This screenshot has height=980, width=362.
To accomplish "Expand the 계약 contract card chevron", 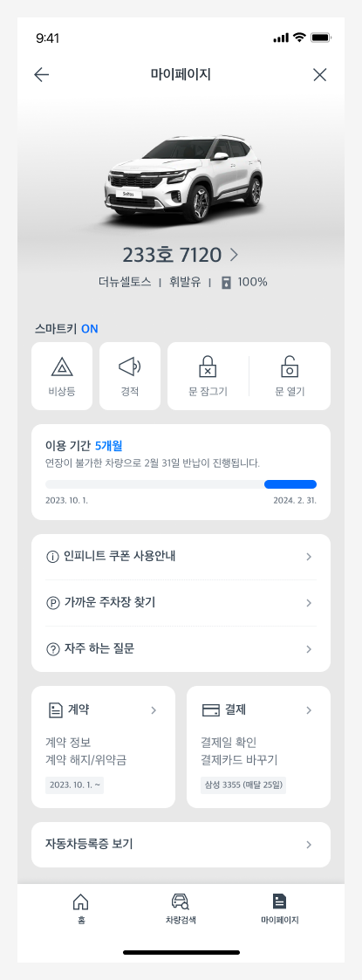I will tap(154, 710).
